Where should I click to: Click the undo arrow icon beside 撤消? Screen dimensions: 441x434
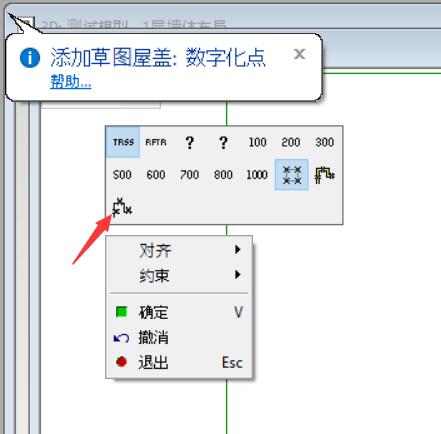(121, 338)
